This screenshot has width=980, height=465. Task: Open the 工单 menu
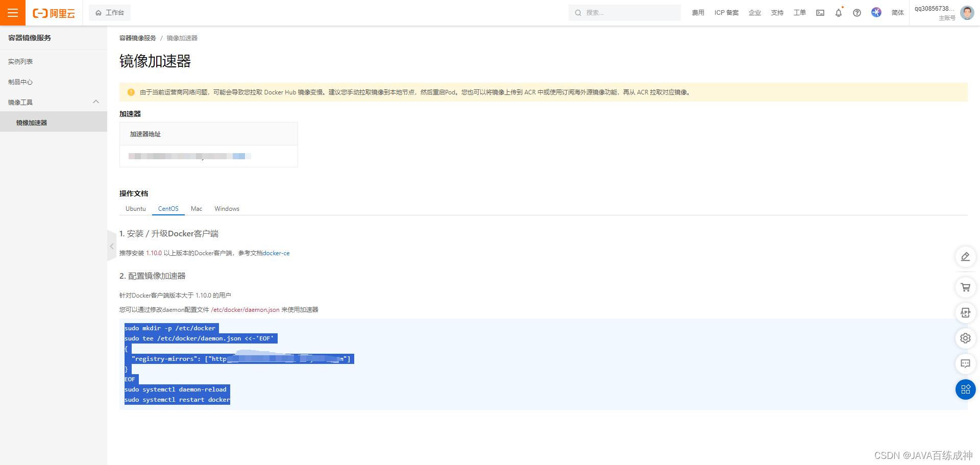click(x=799, y=13)
